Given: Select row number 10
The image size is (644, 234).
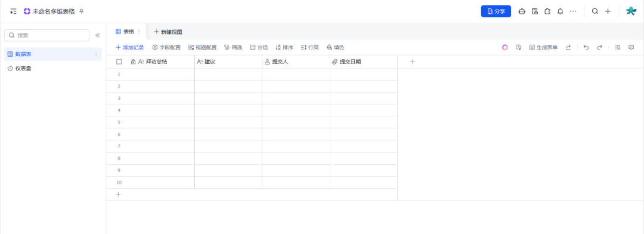Looking at the screenshot, I should 119,182.
